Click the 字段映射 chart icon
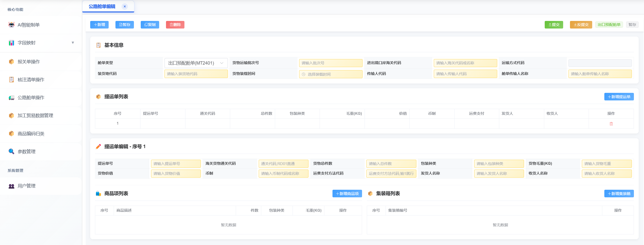The height and width of the screenshot is (245, 644). [11, 43]
